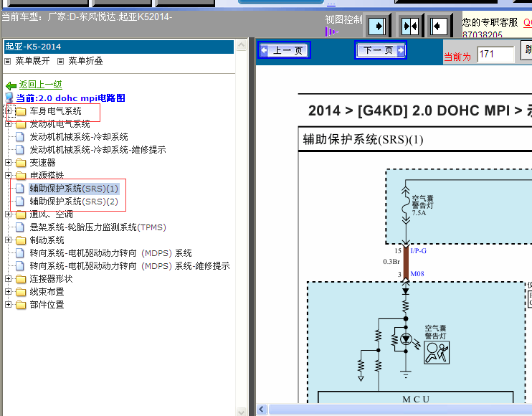Go back via 返回上一级 link
The height and width of the screenshot is (416, 532).
[x=40, y=85]
